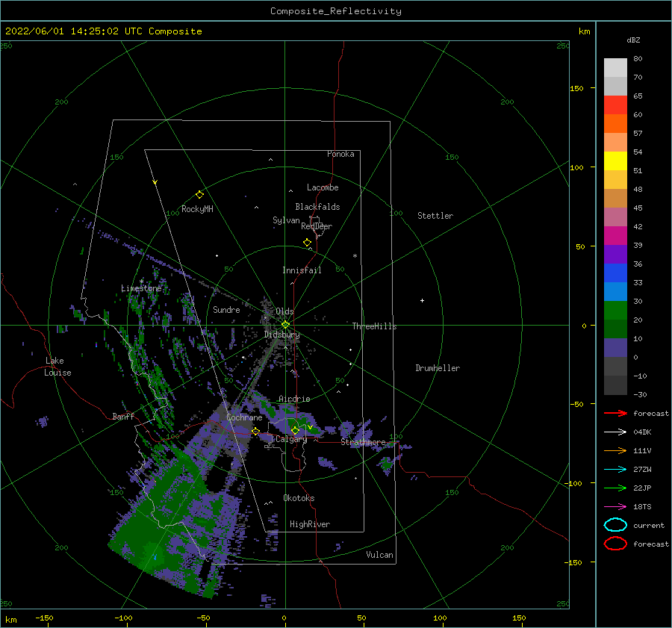
Task: Click the 30 dBZ light blue swatch
Action: 615,292
